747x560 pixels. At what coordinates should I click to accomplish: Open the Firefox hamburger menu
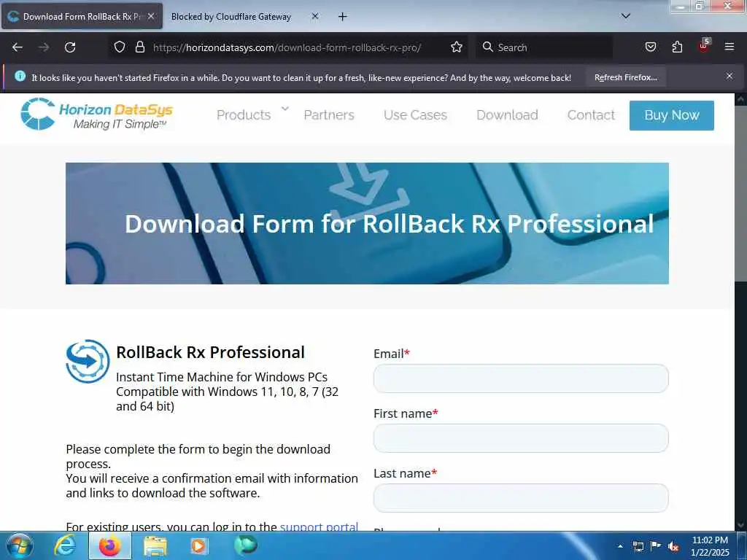[x=729, y=47]
